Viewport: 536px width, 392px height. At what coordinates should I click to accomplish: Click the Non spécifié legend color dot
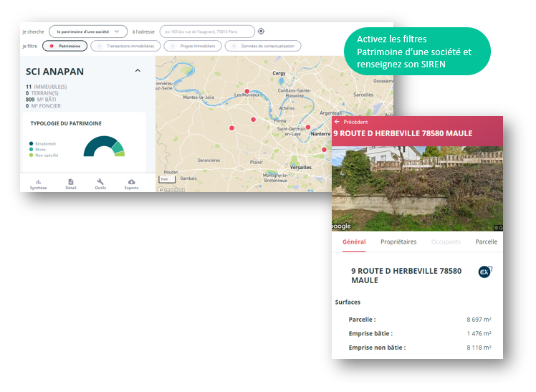point(31,156)
